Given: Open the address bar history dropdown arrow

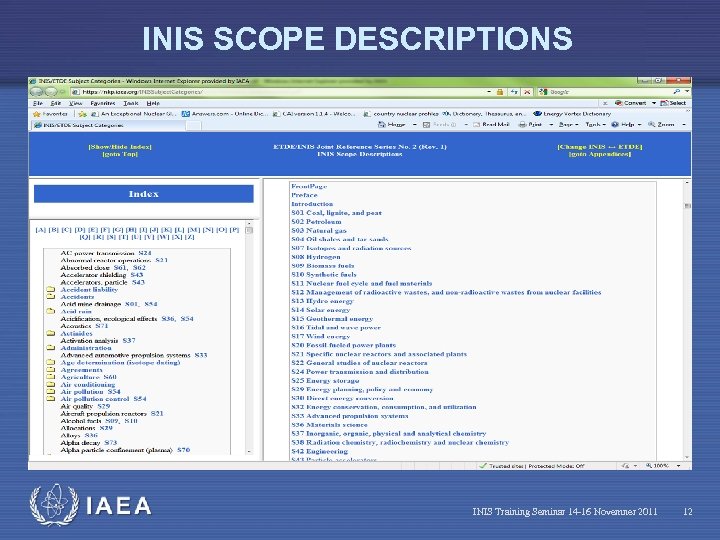Looking at the screenshot, I should point(489,92).
